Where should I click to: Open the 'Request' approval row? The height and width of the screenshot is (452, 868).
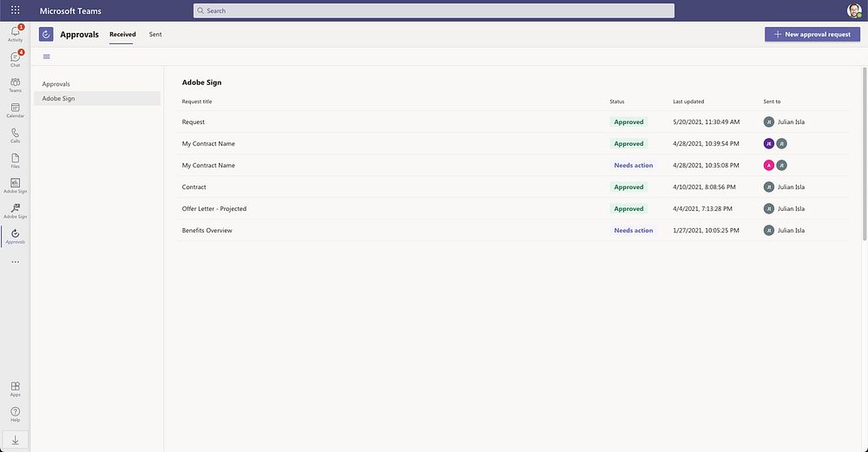513,121
